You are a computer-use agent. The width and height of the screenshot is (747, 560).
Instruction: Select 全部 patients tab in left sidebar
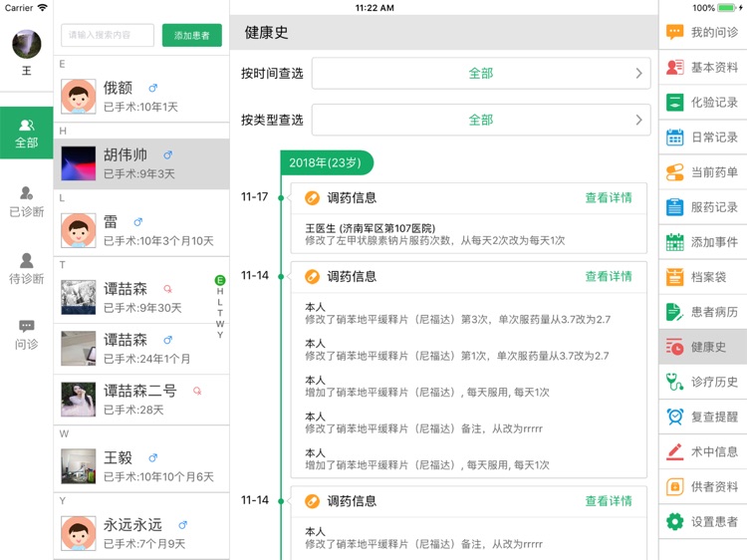click(x=26, y=133)
